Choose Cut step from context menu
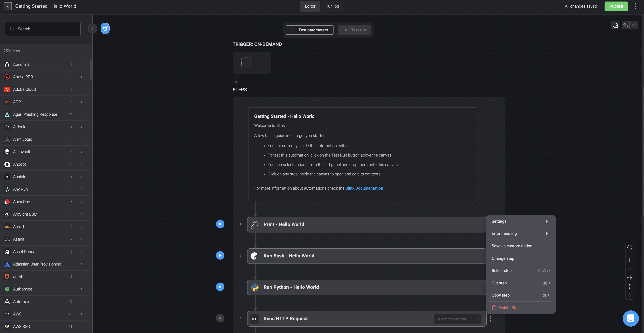Screen dimensions: 644x333 point(520,283)
